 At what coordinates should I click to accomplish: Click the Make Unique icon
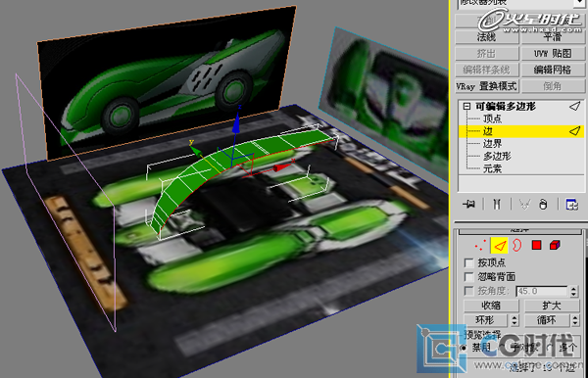pos(524,204)
